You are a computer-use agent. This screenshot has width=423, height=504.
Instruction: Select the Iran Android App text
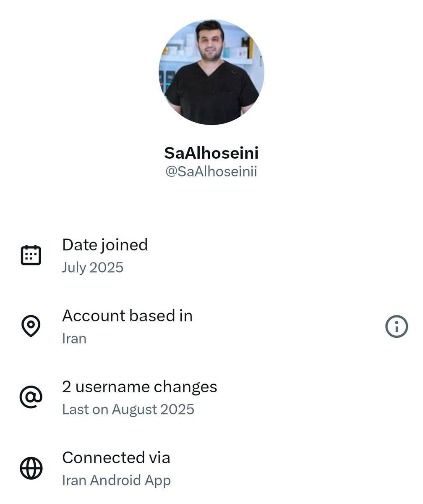116,480
